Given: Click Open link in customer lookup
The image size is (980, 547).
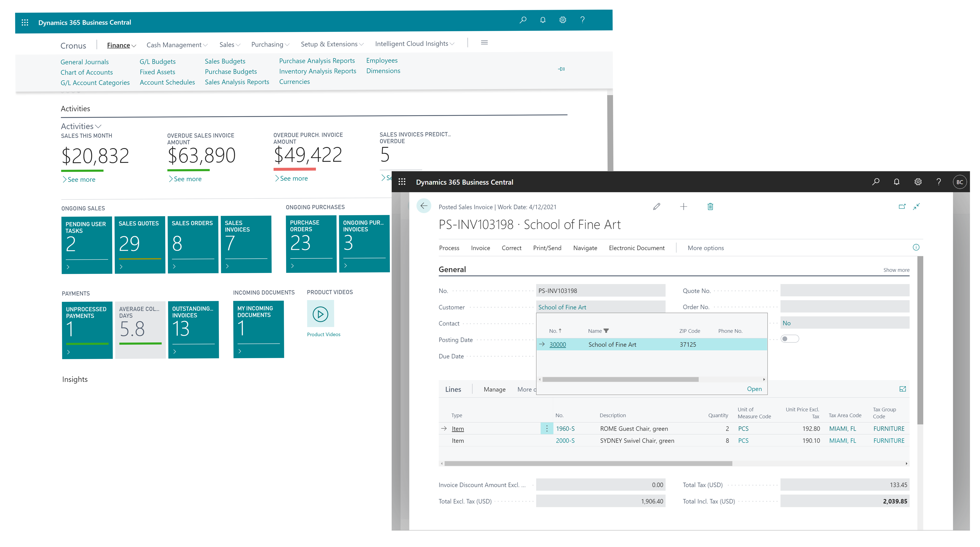Looking at the screenshot, I should tap(754, 389).
